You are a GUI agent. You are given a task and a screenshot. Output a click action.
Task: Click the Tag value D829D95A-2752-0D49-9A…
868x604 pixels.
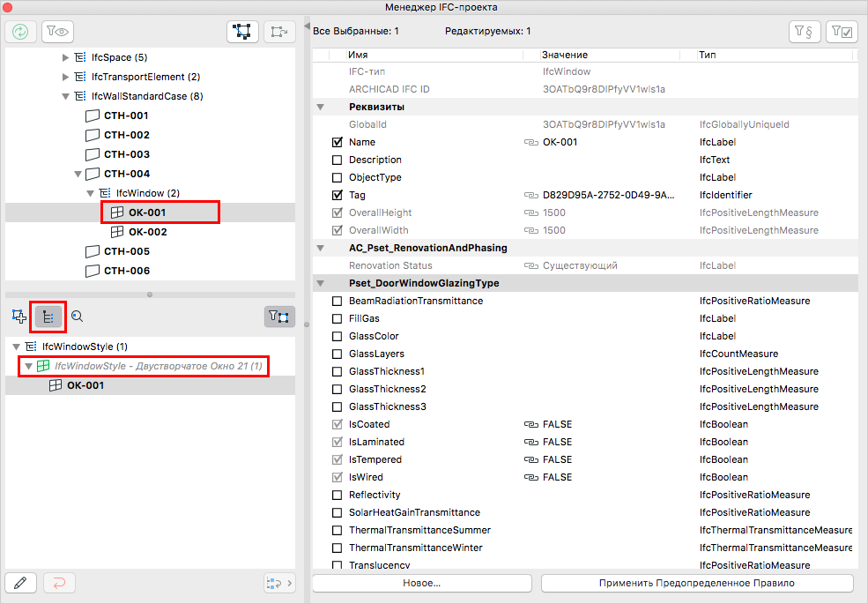608,195
